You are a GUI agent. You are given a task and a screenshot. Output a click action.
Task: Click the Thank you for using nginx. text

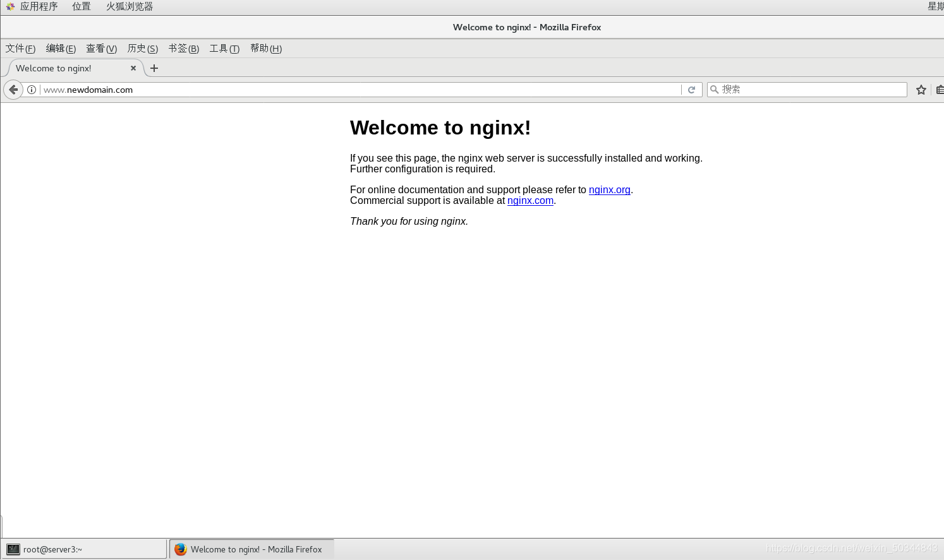point(409,222)
